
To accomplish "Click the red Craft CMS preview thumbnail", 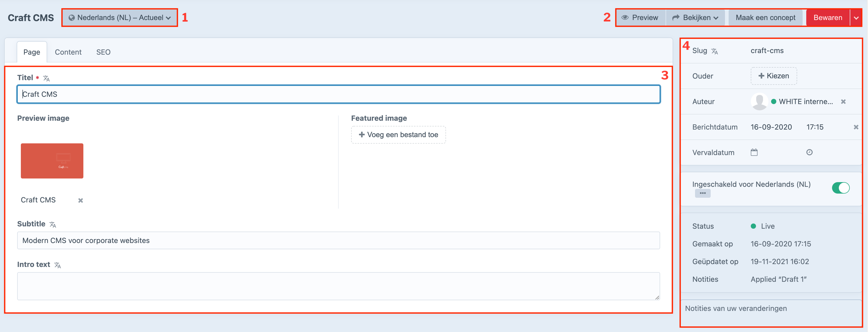I will click(52, 161).
